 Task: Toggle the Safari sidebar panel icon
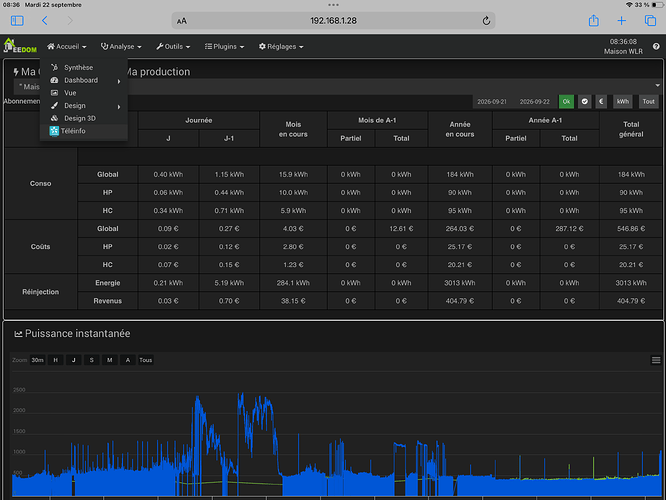point(17,20)
